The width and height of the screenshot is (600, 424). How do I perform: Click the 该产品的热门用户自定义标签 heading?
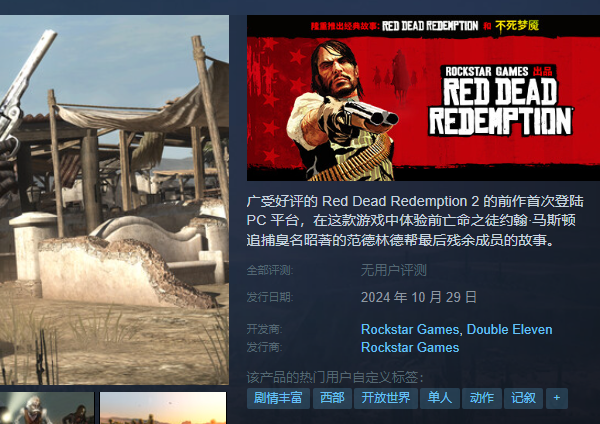[335, 378]
